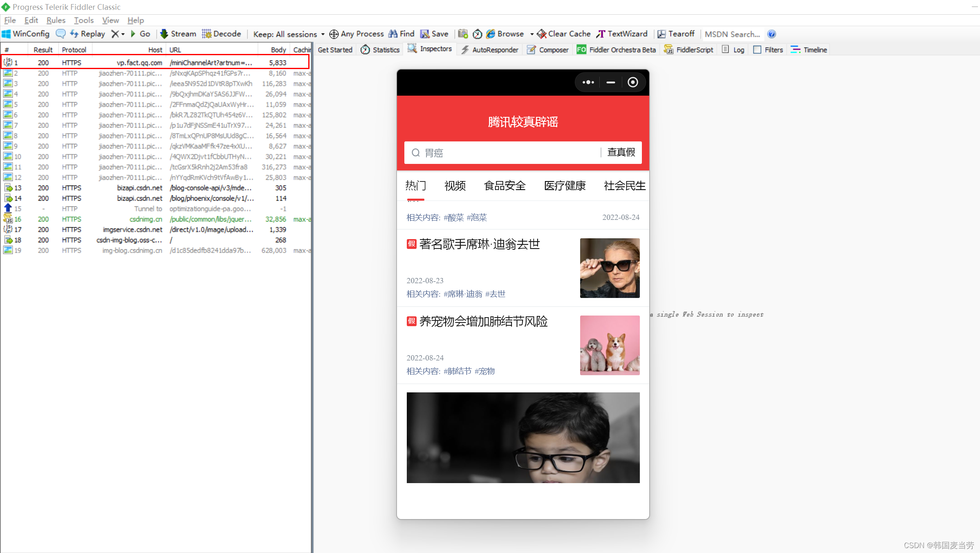
Task: Expand the WinConfig dropdown menu
Action: tap(27, 34)
